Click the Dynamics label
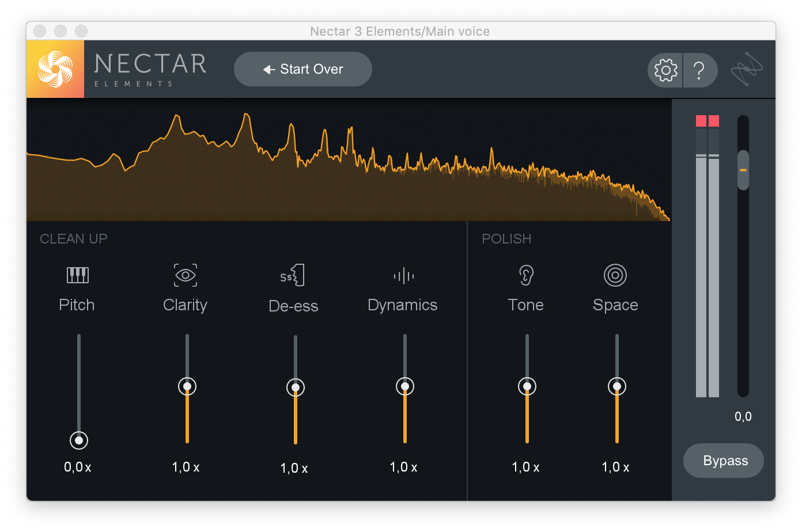 click(x=403, y=305)
